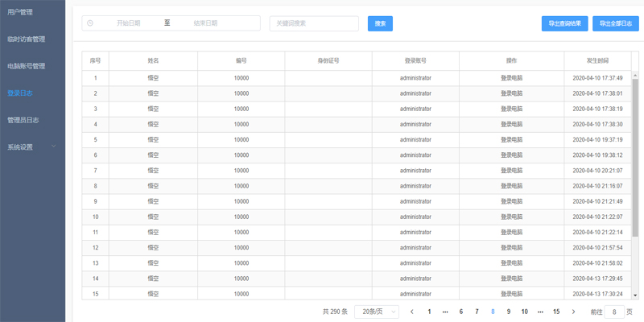Open 用户管理 in the sidebar
This screenshot has width=644, height=322.
pos(20,12)
